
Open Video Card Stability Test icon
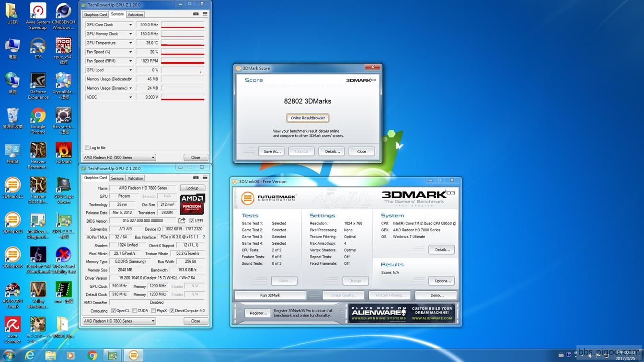63,260
